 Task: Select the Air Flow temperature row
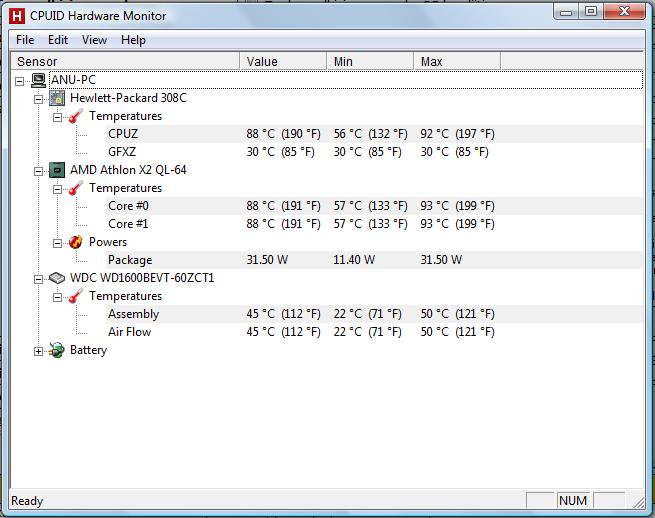[374, 332]
